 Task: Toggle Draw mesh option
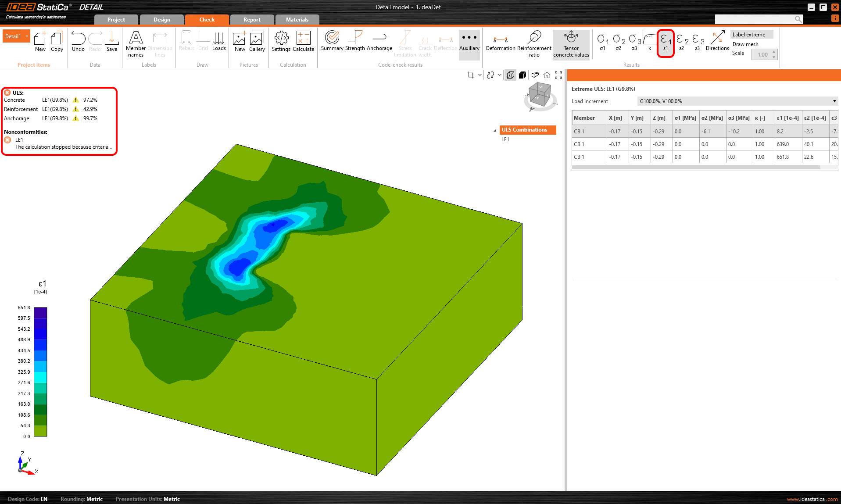pos(745,44)
